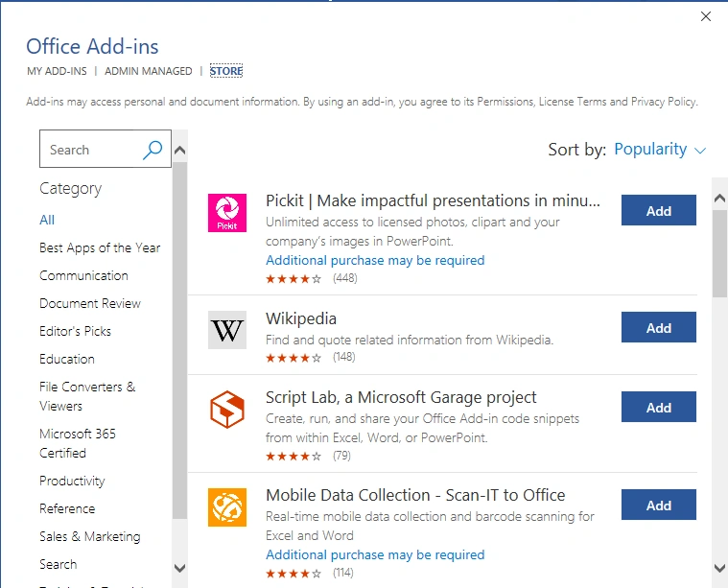This screenshot has width=728, height=588.
Task: Close the Office Add-ins dialog
Action: tap(706, 16)
